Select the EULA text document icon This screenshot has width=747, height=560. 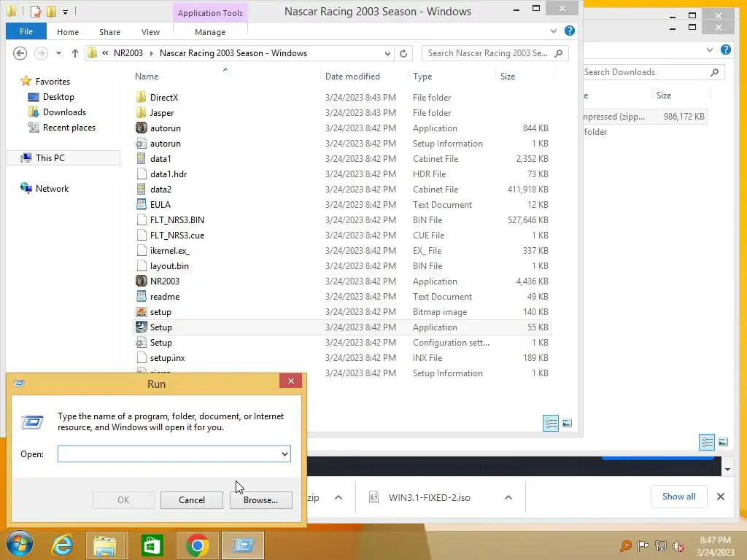141,204
